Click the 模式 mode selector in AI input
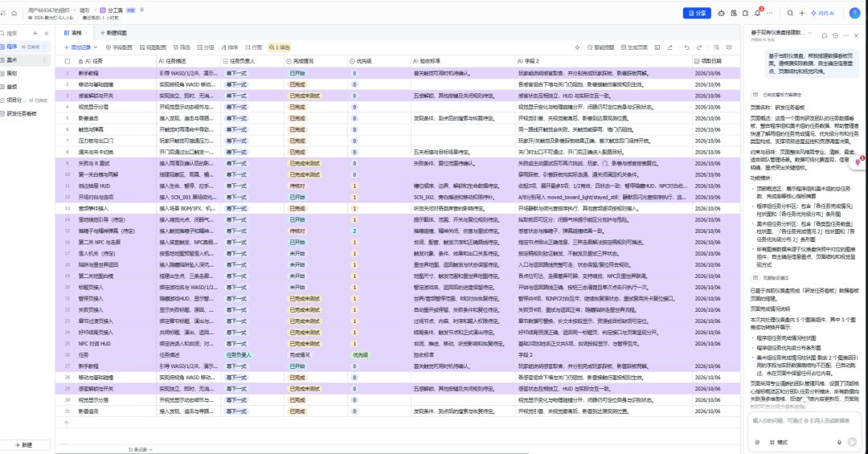The height and width of the screenshot is (454, 868). (x=778, y=443)
